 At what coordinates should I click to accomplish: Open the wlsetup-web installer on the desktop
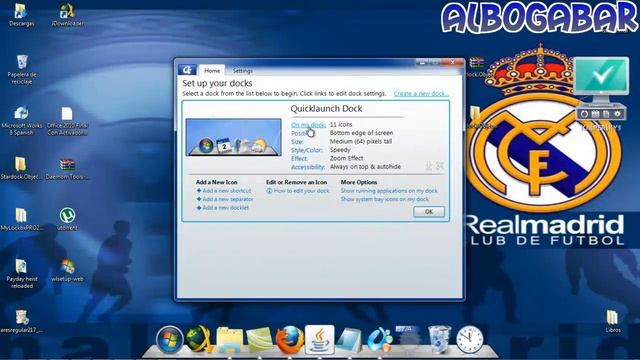click(67, 271)
